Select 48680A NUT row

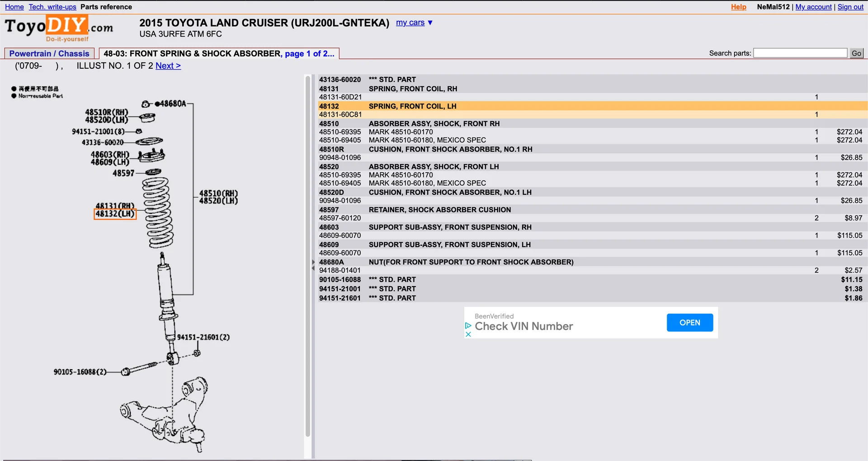point(593,262)
